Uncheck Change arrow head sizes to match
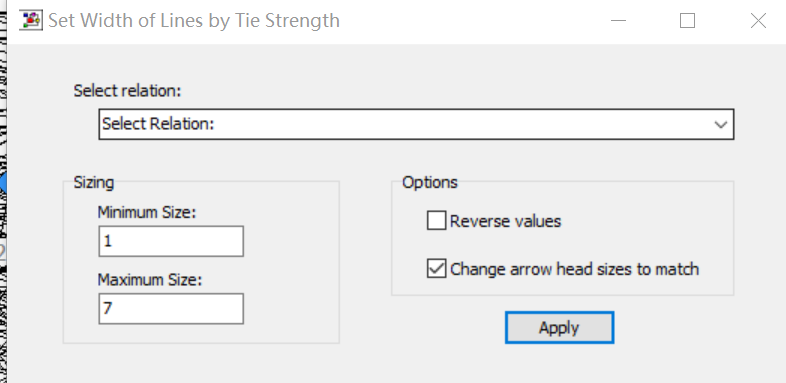The width and height of the screenshot is (786, 383). [436, 269]
